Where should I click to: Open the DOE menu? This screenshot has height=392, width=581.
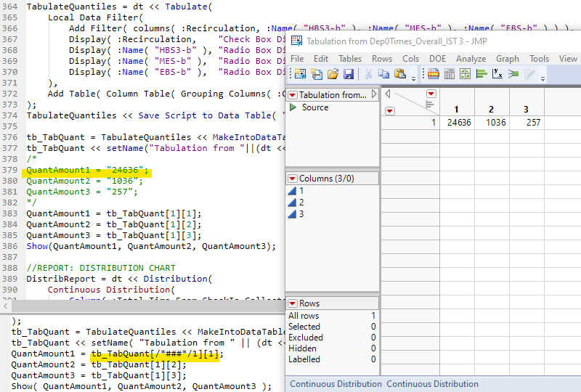[x=437, y=59]
